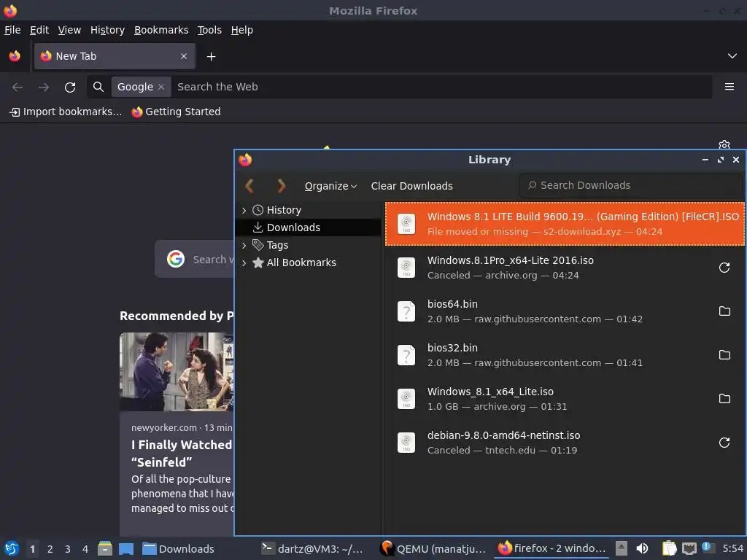Image resolution: width=747 pixels, height=560 pixels.
Task: Click the clock showing 5:54
Action: pyautogui.click(x=732, y=548)
